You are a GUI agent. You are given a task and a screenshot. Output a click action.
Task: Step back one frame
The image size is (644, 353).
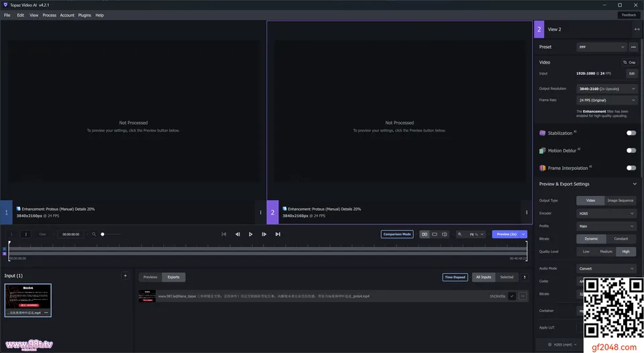coord(237,234)
